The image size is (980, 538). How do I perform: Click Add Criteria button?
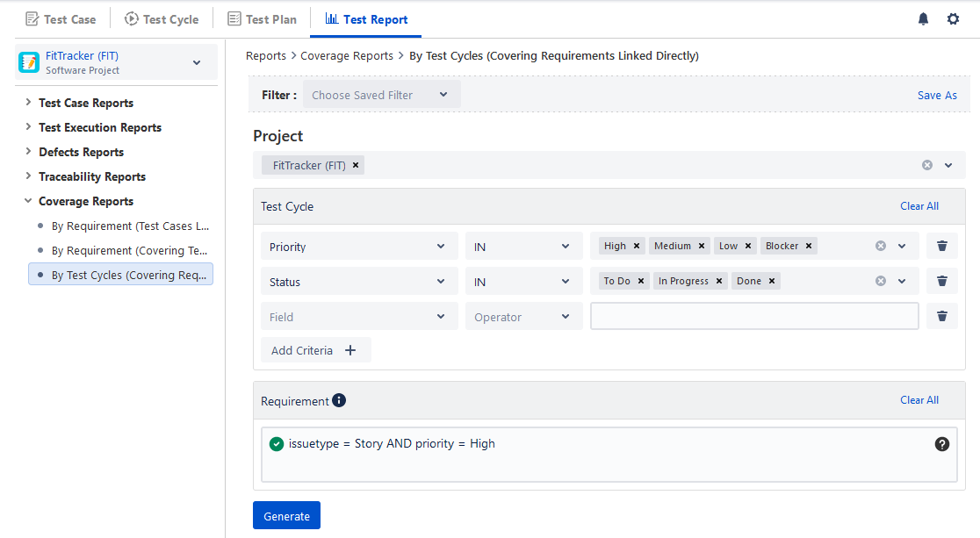pyautogui.click(x=315, y=350)
